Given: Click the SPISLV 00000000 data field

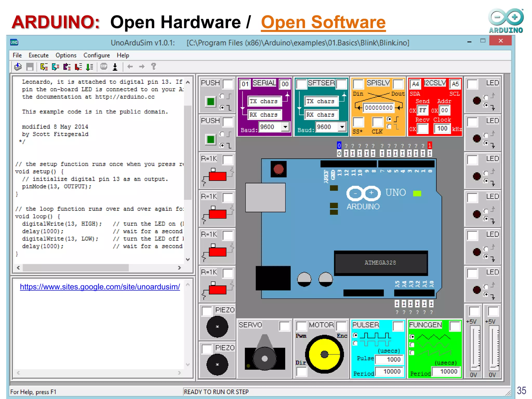Looking at the screenshot, I should [378, 108].
